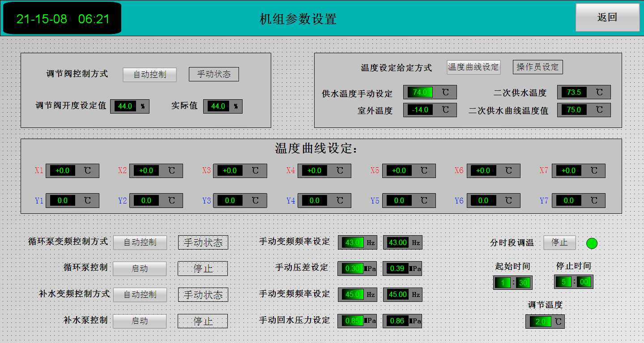Click the 分时段调温 停止 button
This screenshot has width=644, height=343.
pyautogui.click(x=559, y=242)
